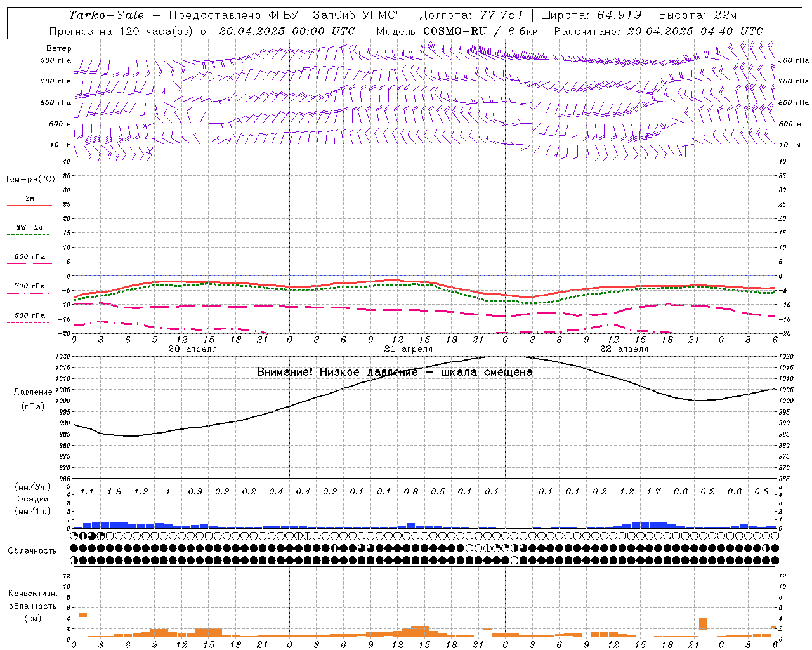
Task: Click the "Конвективн." convective cloud label
Action: (32, 594)
